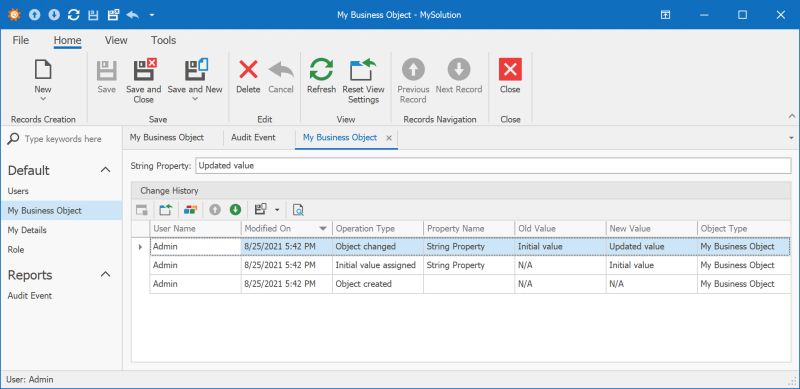Viewport: 800px width, 389px height.
Task: Click the New record icon in the ribbon
Action: click(x=43, y=69)
